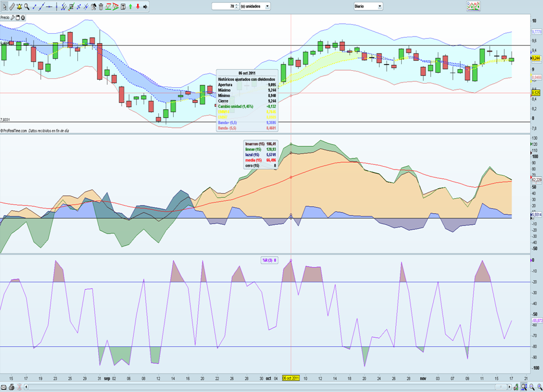
Task: Open the Precio panel wrench settings
Action: pos(13,18)
